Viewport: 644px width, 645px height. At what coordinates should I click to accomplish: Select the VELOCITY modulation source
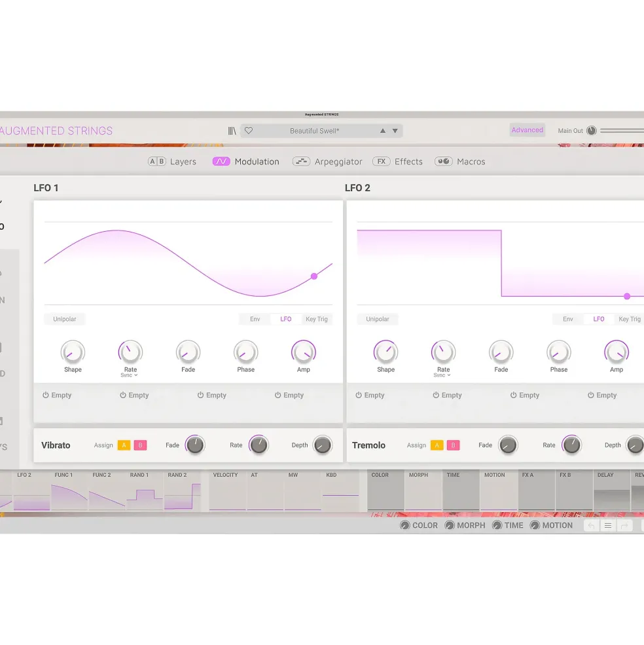[227, 490]
